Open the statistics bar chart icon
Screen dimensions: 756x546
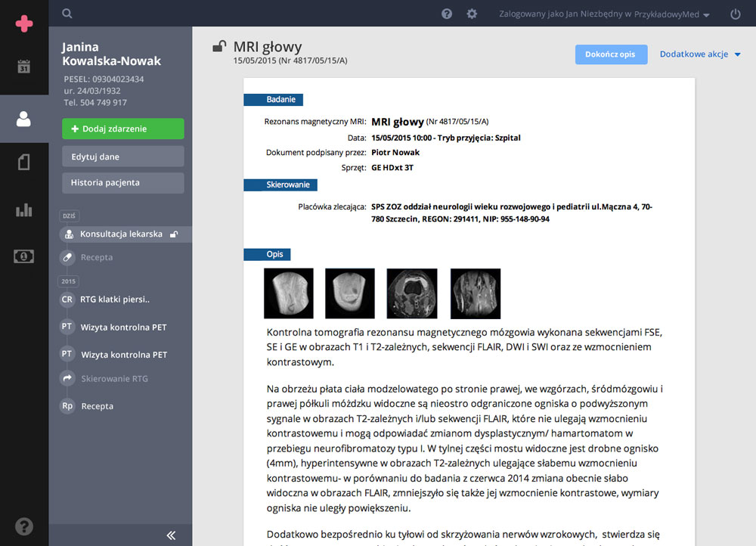point(24,209)
